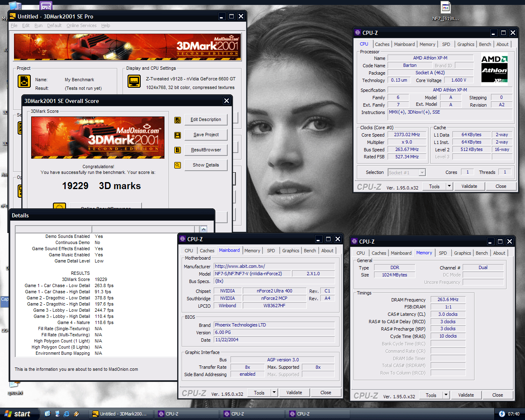Open Internet Explorer from the quick launch
The image size is (525, 420).
[66, 414]
